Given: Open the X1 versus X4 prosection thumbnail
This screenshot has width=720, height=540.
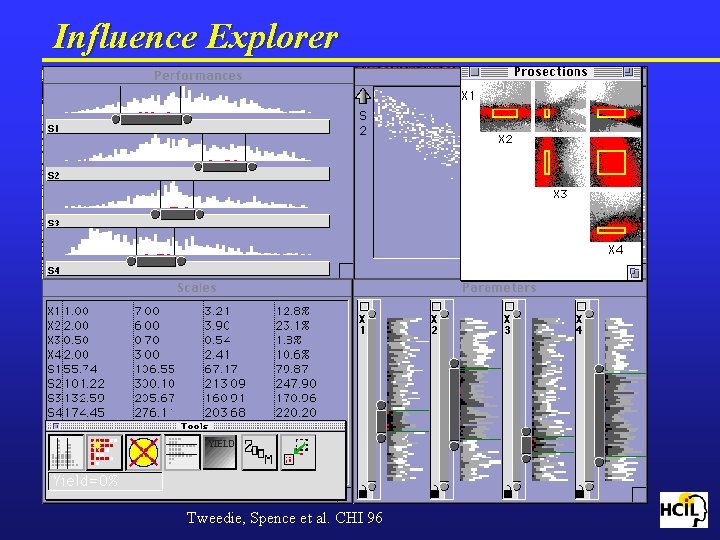Looking at the screenshot, I should [615, 107].
